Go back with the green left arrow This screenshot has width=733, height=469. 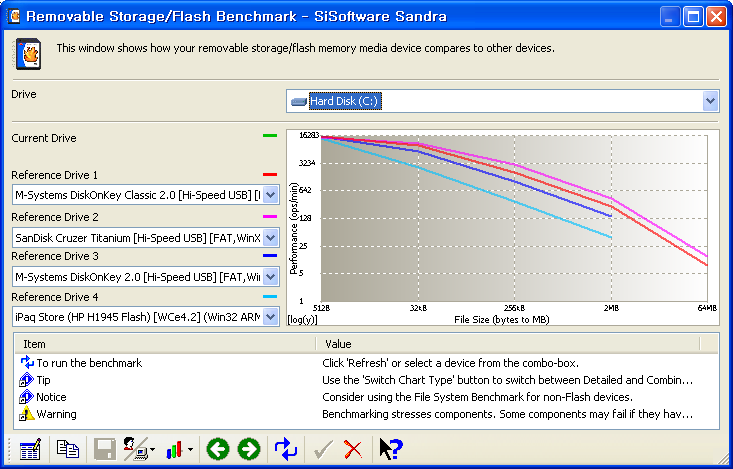click(218, 449)
